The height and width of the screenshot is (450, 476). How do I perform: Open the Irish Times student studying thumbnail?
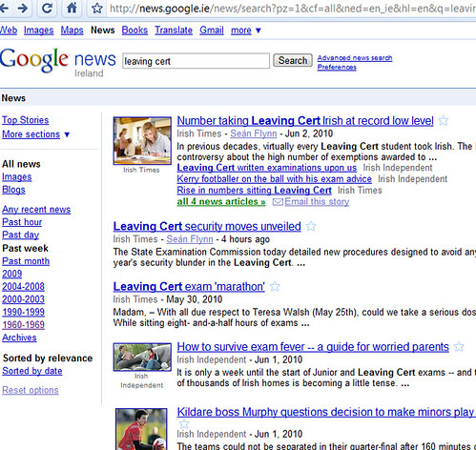coord(142,141)
